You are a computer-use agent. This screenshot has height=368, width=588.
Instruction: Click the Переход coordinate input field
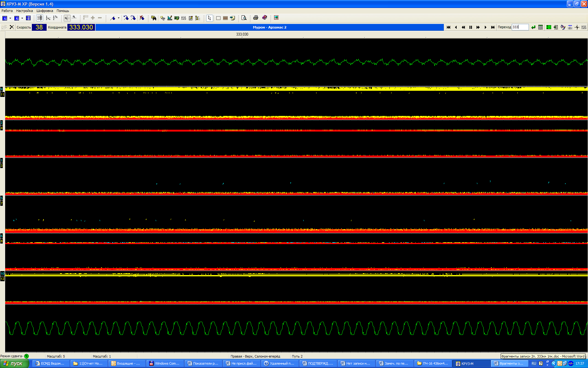click(x=520, y=27)
